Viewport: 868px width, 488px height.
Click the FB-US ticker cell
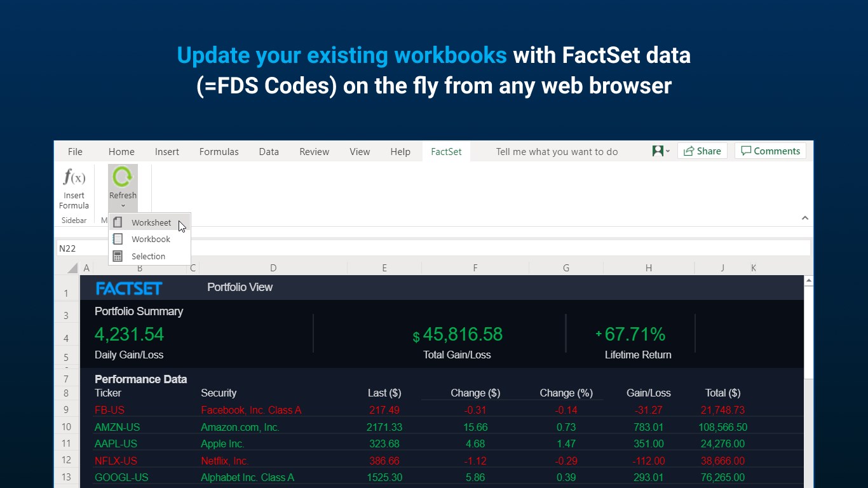point(109,410)
